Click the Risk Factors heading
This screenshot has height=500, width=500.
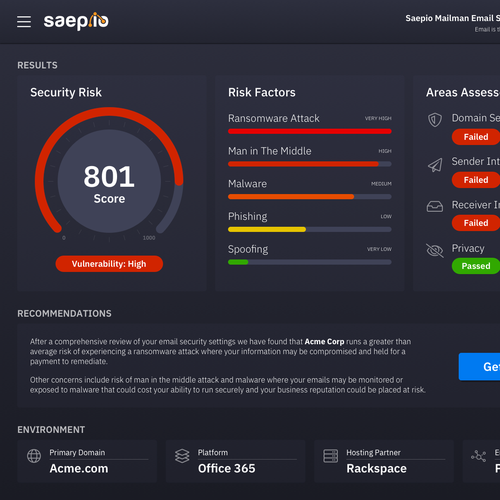click(262, 92)
